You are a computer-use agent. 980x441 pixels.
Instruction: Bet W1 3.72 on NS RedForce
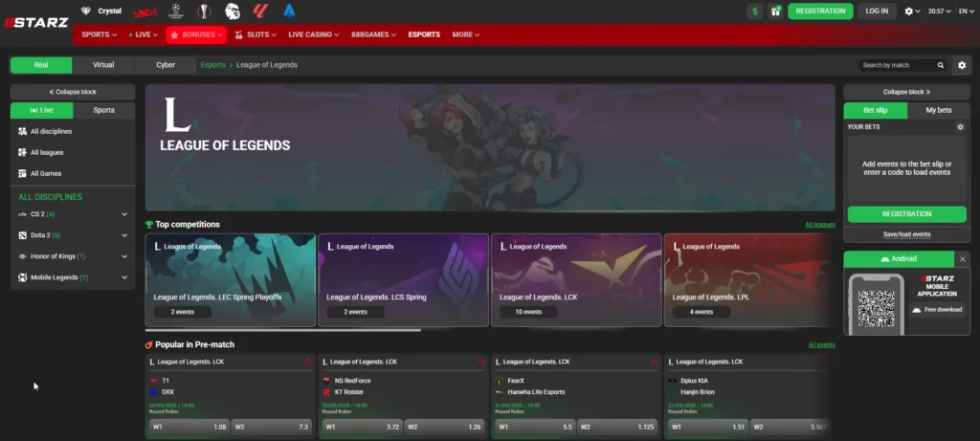click(361, 428)
